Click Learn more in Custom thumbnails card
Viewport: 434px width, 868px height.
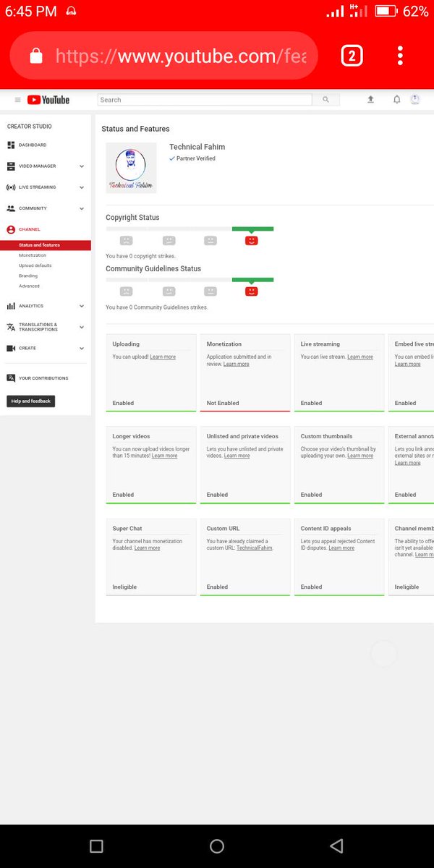coord(360,456)
